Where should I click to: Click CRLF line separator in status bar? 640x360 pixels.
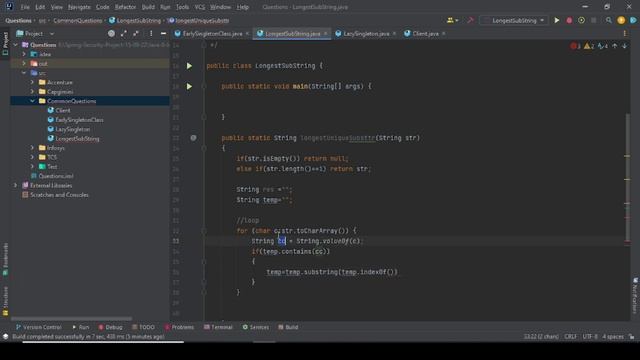pos(570,337)
